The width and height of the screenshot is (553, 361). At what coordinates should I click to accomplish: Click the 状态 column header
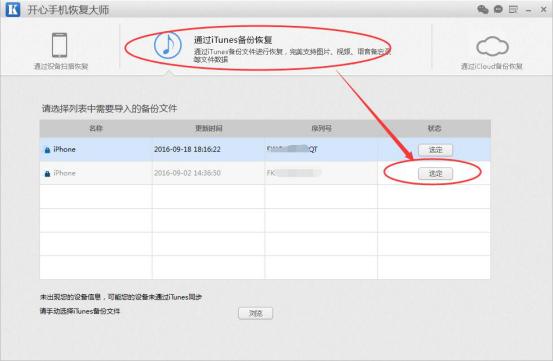pos(434,128)
